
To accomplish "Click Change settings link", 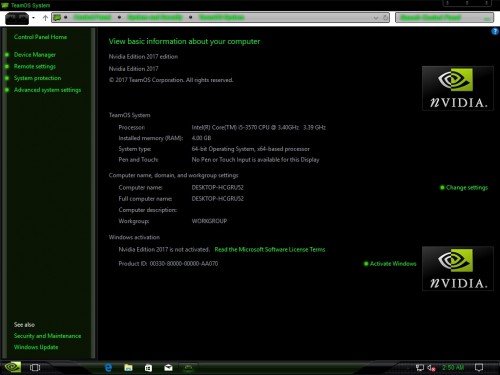I will [467, 188].
